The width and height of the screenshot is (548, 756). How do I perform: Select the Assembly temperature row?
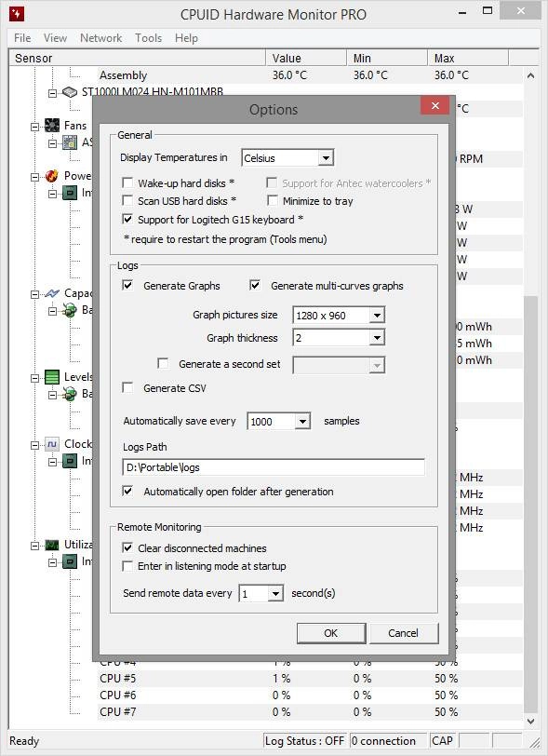point(310,75)
